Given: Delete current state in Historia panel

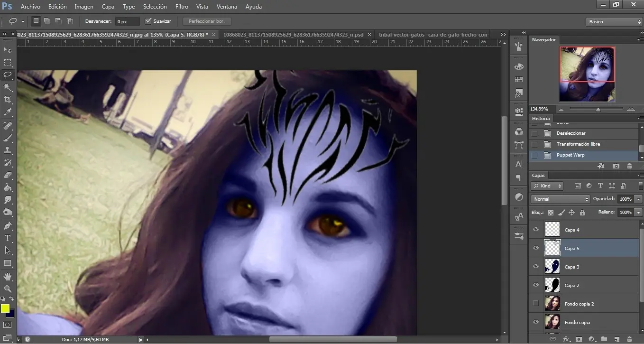Looking at the screenshot, I should click(x=629, y=166).
